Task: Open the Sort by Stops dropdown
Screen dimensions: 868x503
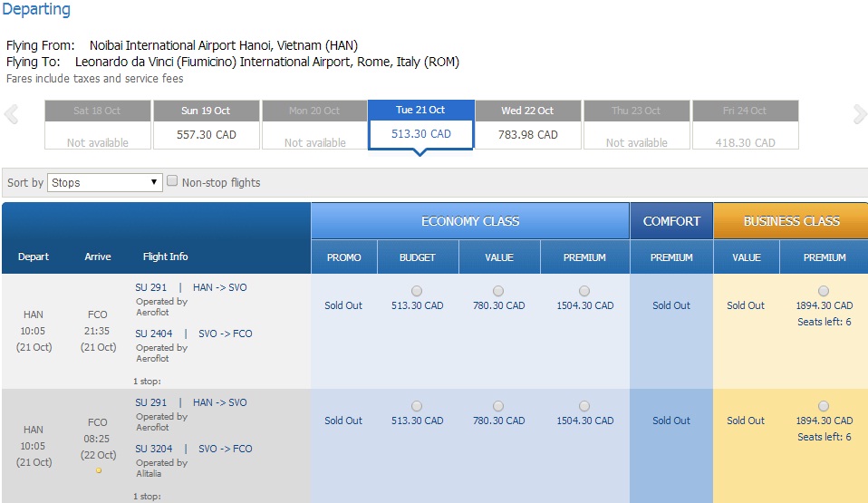Action: click(104, 182)
